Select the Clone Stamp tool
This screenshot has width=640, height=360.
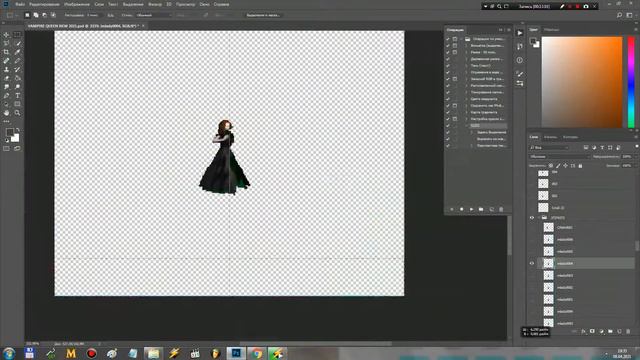(6, 70)
